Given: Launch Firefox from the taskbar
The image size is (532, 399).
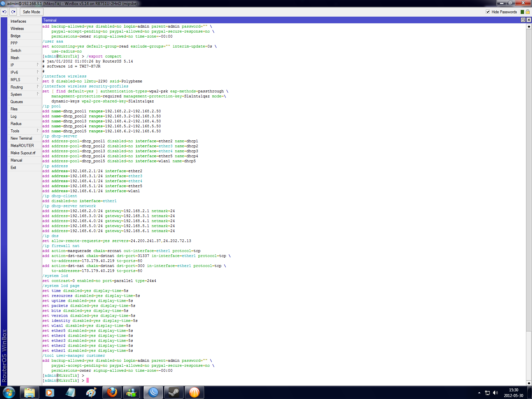Looking at the screenshot, I should click(x=112, y=392).
